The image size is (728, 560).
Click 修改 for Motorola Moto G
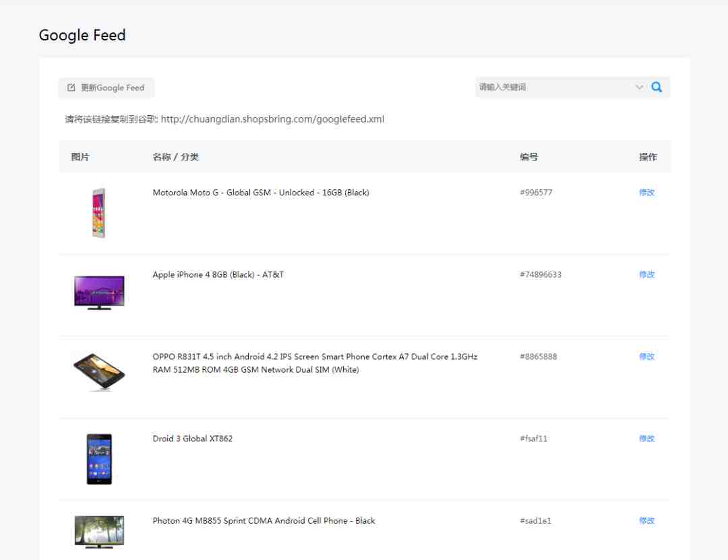click(646, 192)
